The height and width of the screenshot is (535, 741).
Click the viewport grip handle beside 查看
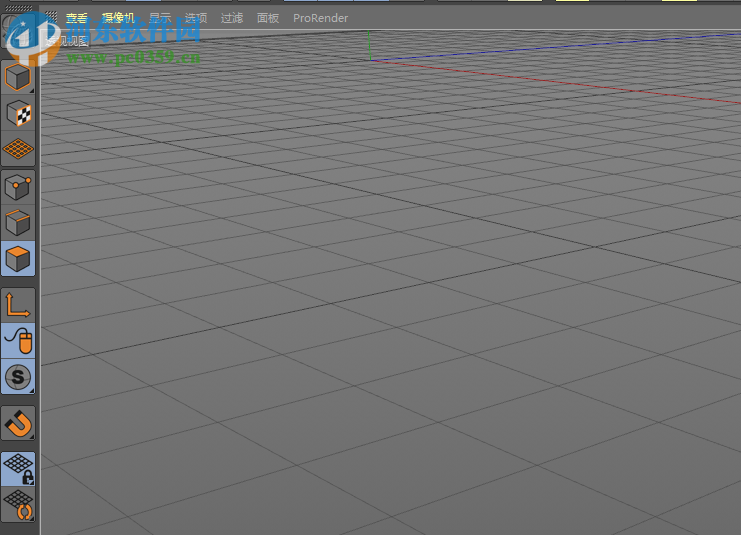(x=51, y=18)
